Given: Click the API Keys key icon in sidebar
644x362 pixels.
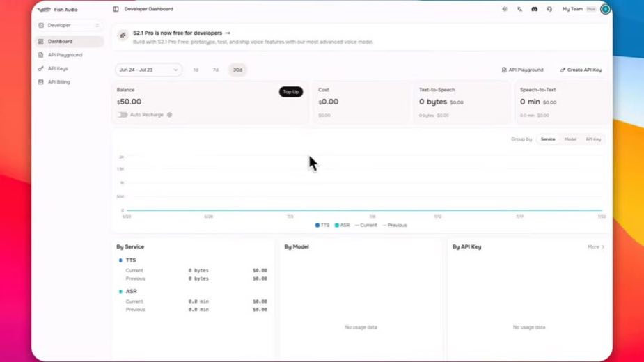Looking at the screenshot, I should click(40, 69).
